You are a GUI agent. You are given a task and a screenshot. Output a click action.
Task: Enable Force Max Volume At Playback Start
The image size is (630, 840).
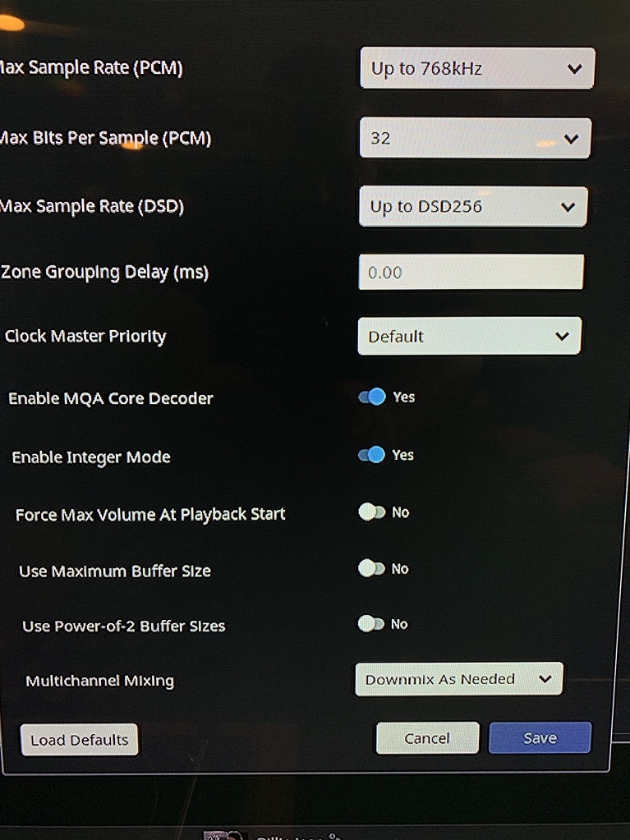371,512
